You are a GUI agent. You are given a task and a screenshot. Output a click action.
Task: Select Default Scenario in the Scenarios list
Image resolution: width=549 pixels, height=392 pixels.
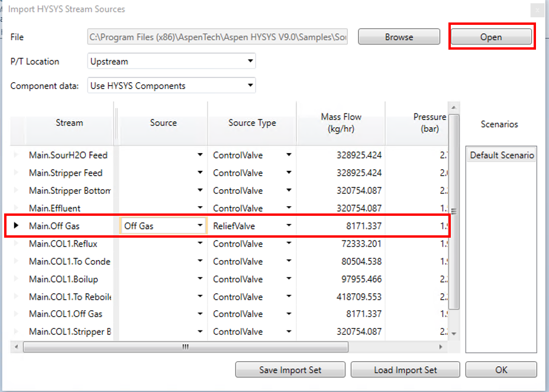pos(500,154)
